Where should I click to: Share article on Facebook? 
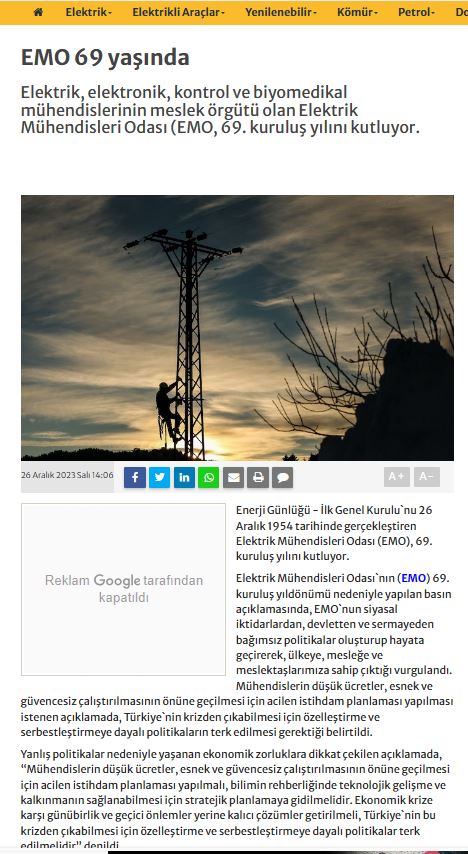coord(135,478)
